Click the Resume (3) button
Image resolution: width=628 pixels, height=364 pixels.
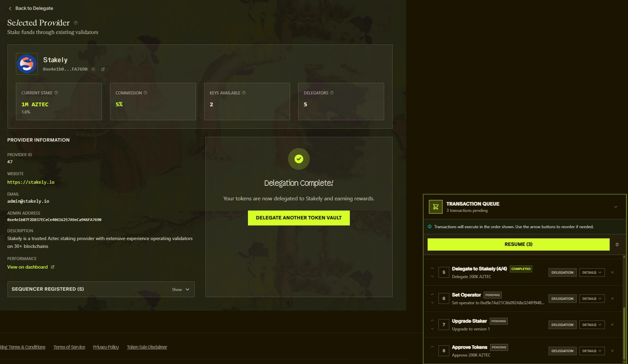(x=518, y=244)
